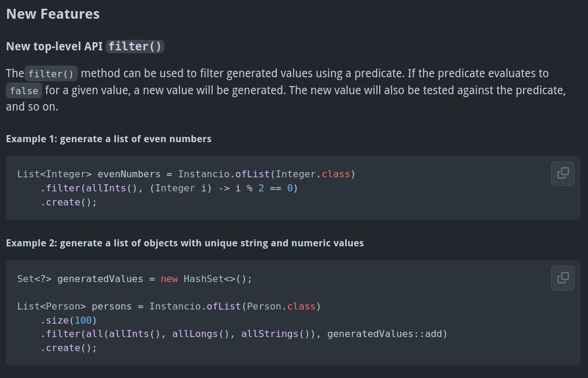Click the inline false code word
The image size is (588, 378).
coord(24,91)
